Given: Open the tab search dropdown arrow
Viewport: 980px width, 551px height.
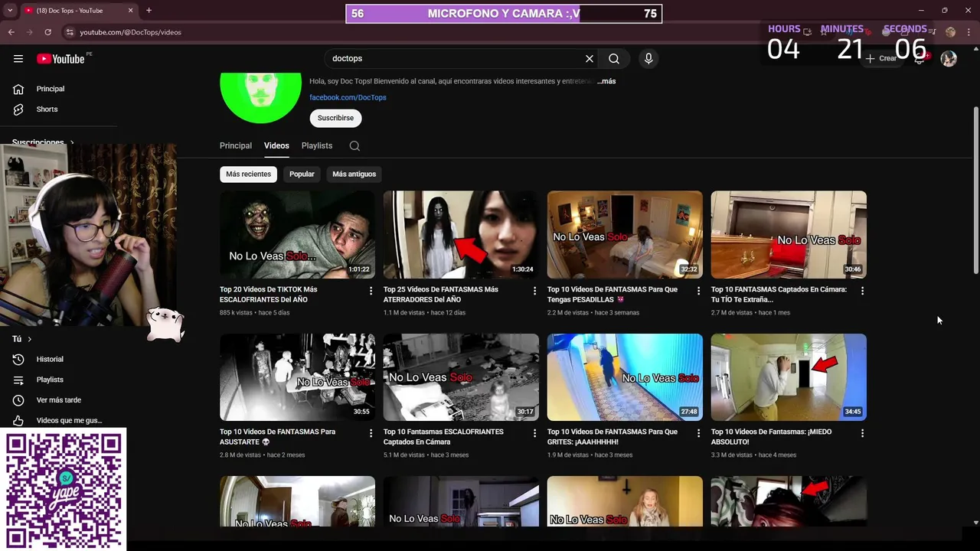Looking at the screenshot, I should click(x=9, y=11).
